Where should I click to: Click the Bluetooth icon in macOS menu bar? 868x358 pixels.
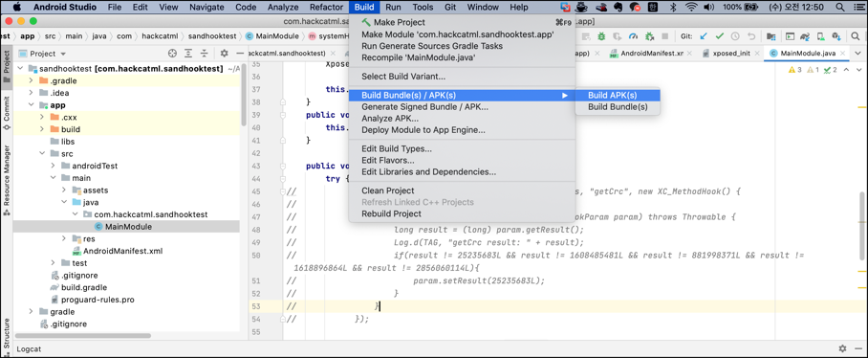click(x=673, y=8)
